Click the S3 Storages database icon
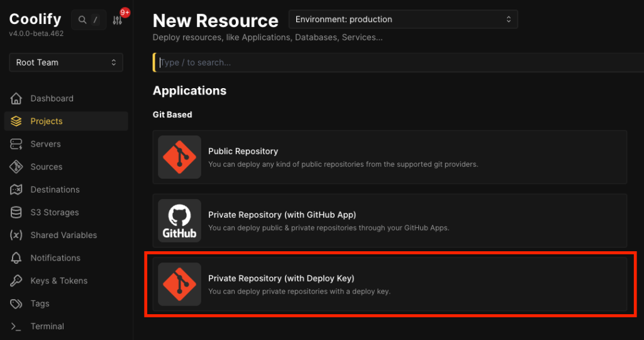The image size is (644, 340). 16,213
